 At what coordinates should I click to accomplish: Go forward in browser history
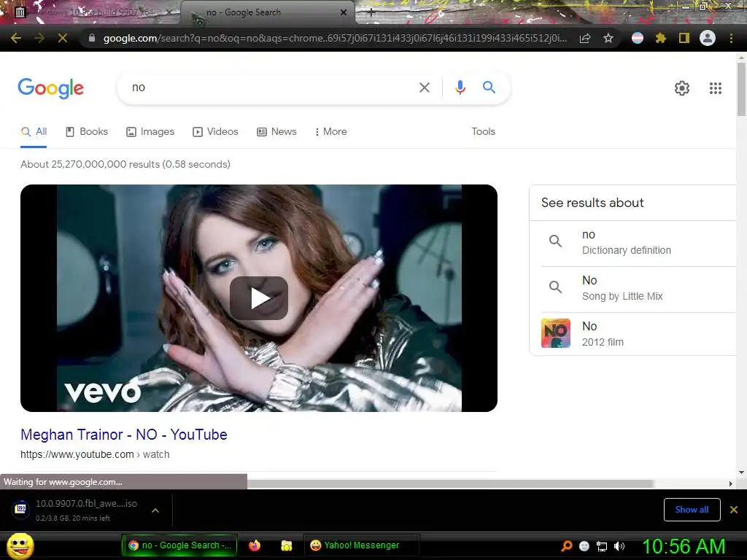coord(39,38)
